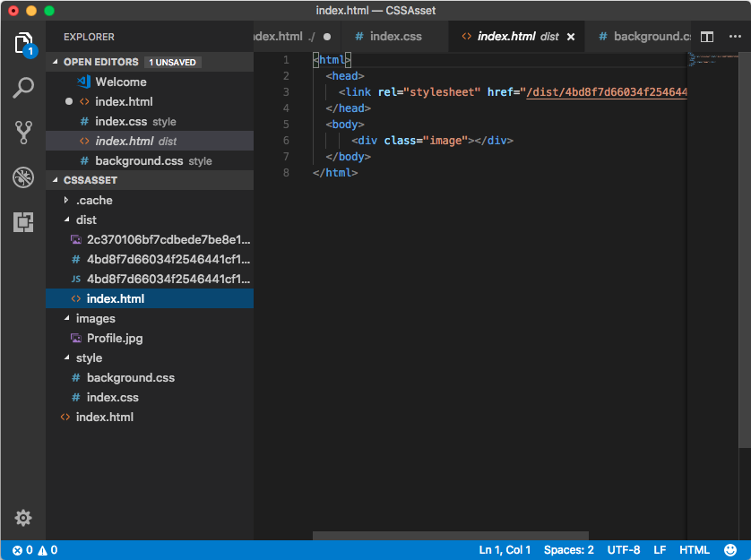The width and height of the screenshot is (751, 560).
Task: Open root index.html at bottom of tree
Action: [x=150, y=417]
